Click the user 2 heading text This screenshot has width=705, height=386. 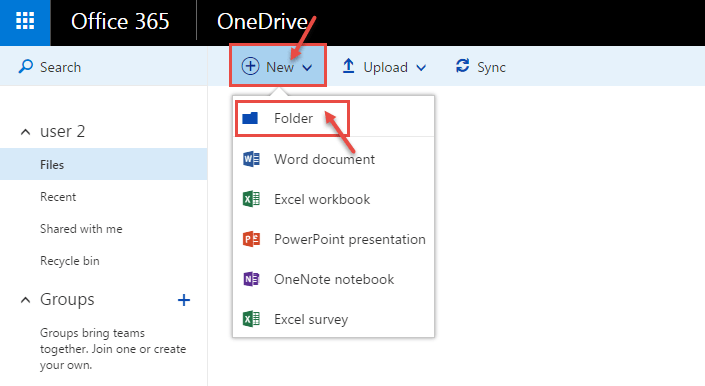coord(62,131)
